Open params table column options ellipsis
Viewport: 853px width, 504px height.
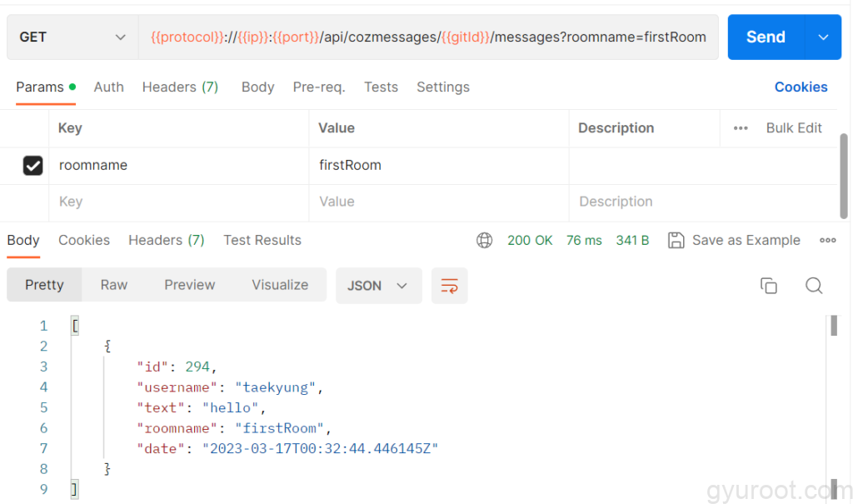click(741, 128)
